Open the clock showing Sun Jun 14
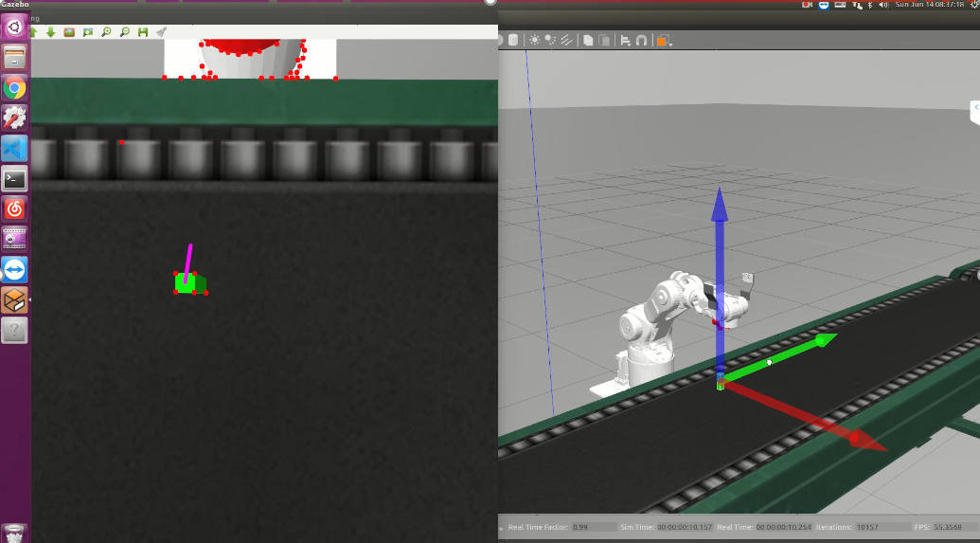Screen dimensions: 980x543 (930, 5)
